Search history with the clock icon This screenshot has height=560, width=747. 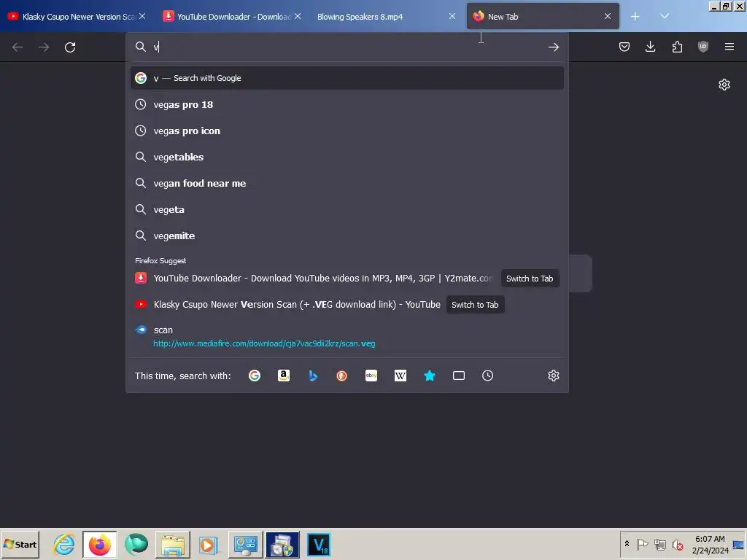point(487,376)
